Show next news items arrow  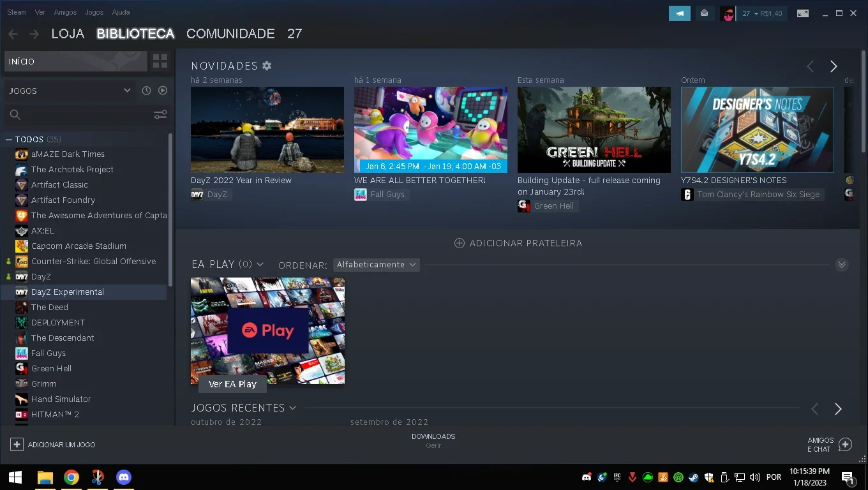834,66
